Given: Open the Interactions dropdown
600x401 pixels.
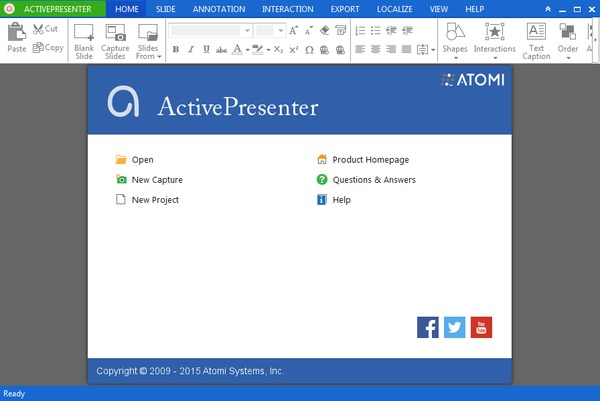Looking at the screenshot, I should click(x=494, y=40).
